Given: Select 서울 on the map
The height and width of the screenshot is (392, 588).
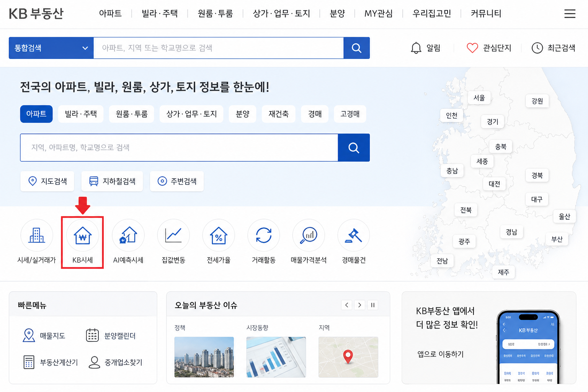Looking at the screenshot, I should tap(479, 98).
